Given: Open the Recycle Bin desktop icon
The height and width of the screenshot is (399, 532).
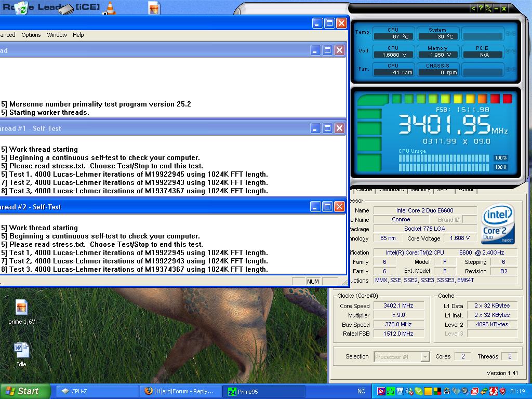Looking at the screenshot, I should coord(22,7).
